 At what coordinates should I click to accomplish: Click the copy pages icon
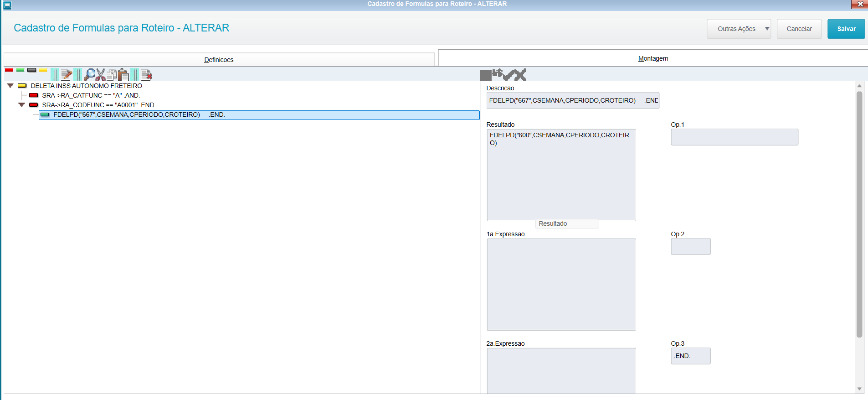(112, 74)
